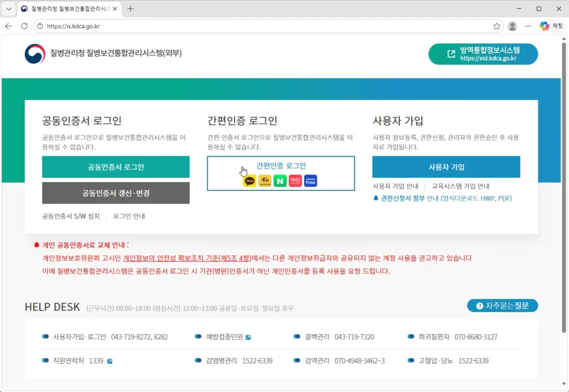569x392 pixels.
Task: Open 개인정보의 안전성 확보조치 기준 link
Action: [x=187, y=258]
